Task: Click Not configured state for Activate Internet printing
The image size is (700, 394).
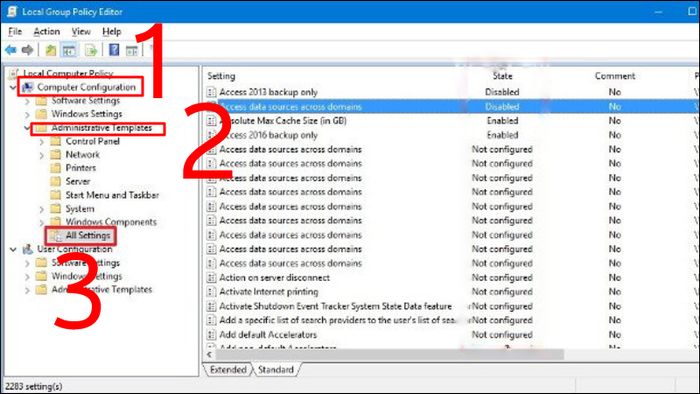Action: pyautogui.click(x=502, y=292)
